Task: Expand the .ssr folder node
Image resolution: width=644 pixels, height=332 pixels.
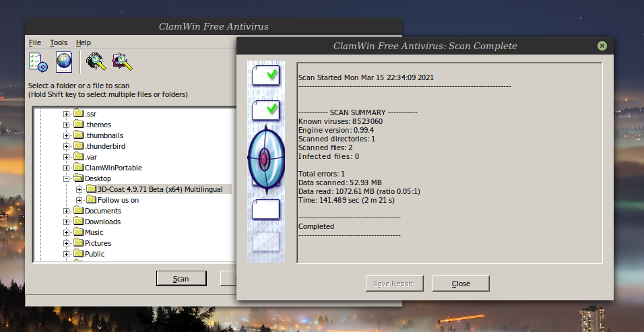Action: pyautogui.click(x=66, y=114)
